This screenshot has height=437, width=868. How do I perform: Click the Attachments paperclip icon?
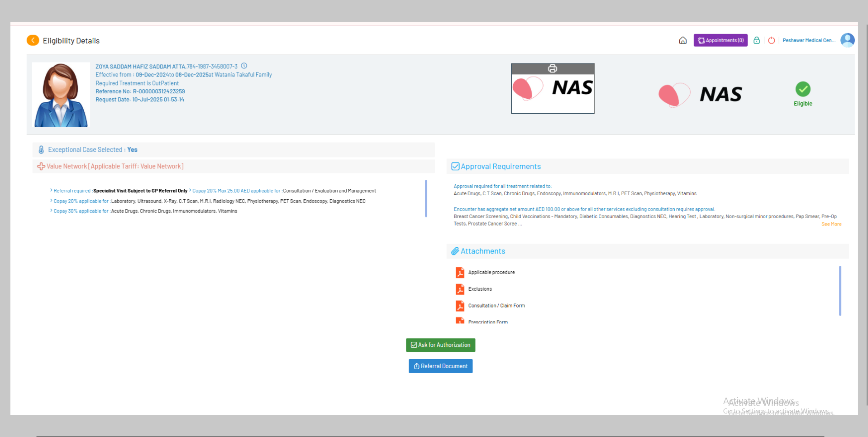click(455, 251)
